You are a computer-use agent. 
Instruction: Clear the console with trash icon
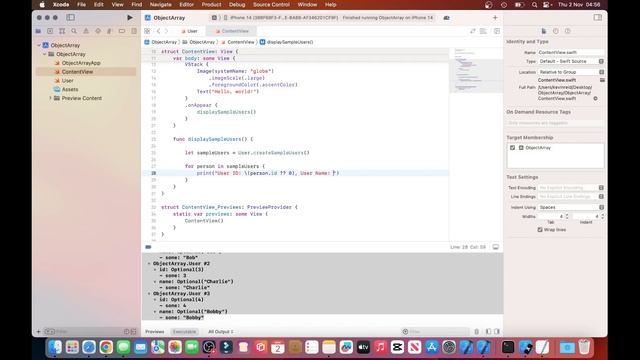(476, 331)
